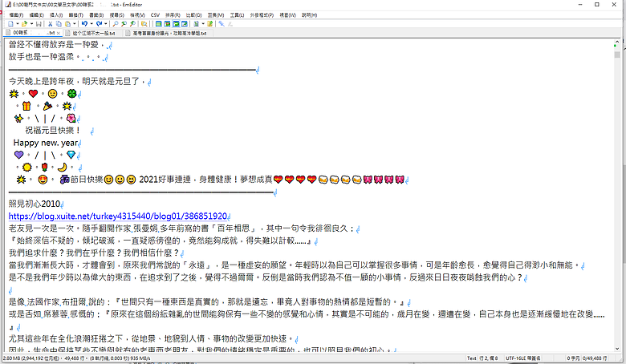Image resolution: width=626 pixels, height=364 pixels.
Task: Click the 0 字元 status entry
Action: (573, 358)
